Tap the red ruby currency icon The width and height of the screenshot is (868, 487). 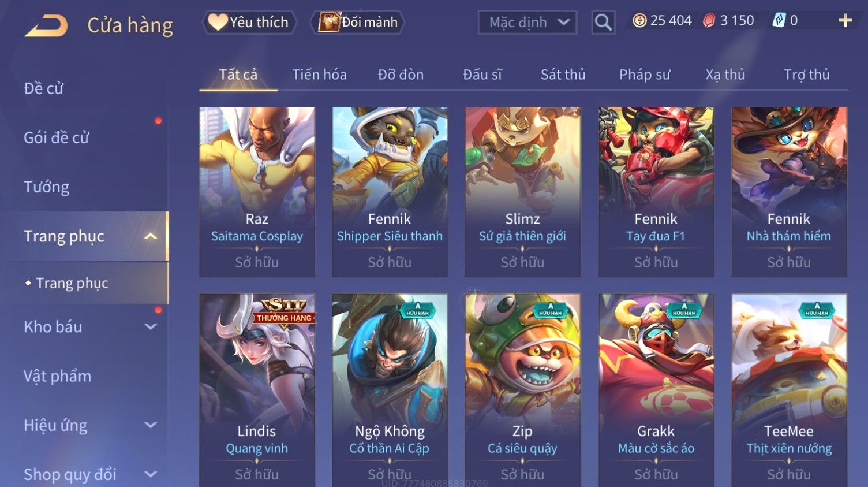pyautogui.click(x=709, y=21)
